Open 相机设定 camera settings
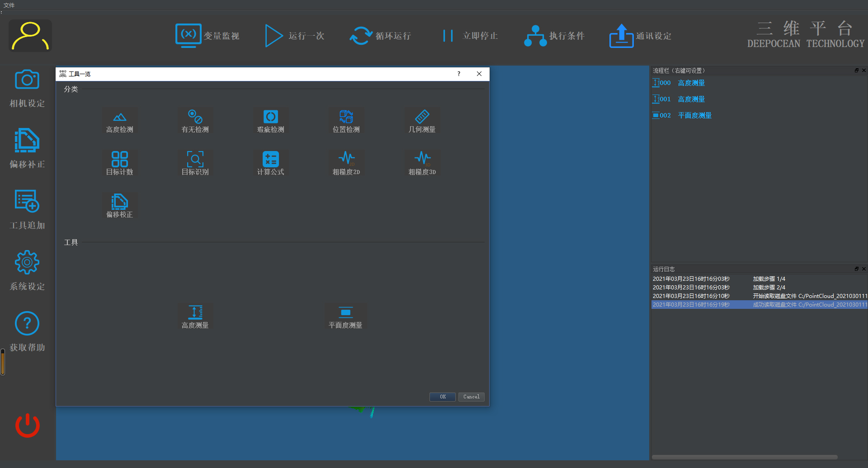The width and height of the screenshot is (868, 468). coord(27,89)
